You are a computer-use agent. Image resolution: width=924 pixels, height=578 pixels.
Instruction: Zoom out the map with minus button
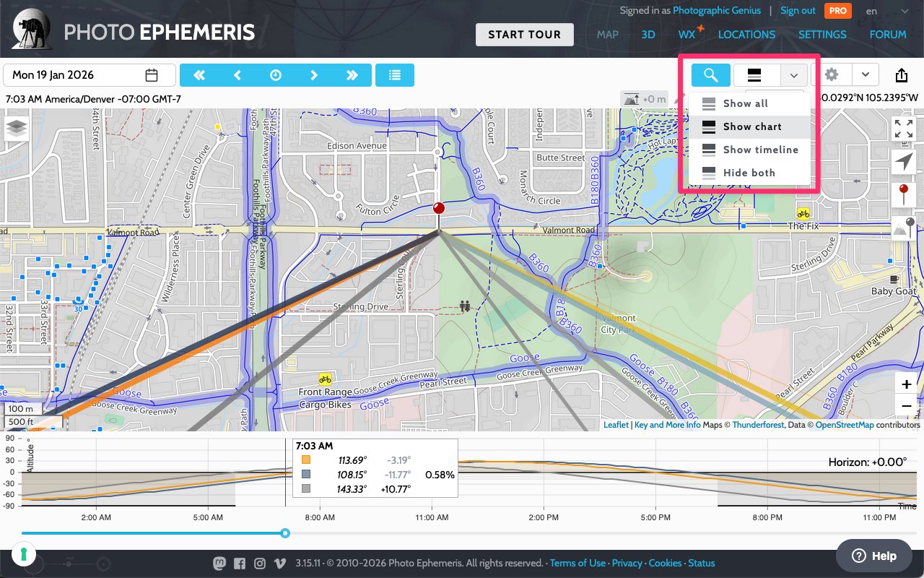point(906,405)
